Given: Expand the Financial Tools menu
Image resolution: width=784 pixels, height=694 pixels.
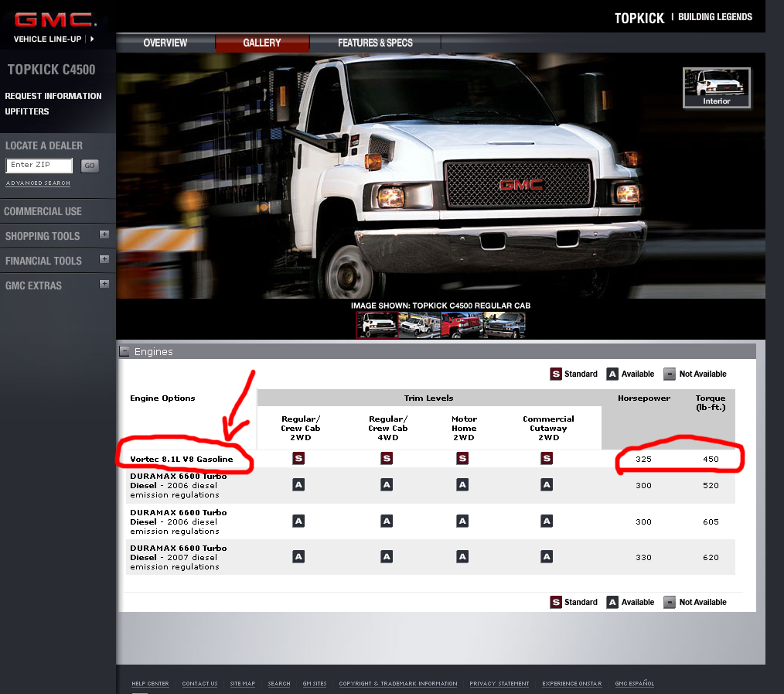Looking at the screenshot, I should click(104, 260).
